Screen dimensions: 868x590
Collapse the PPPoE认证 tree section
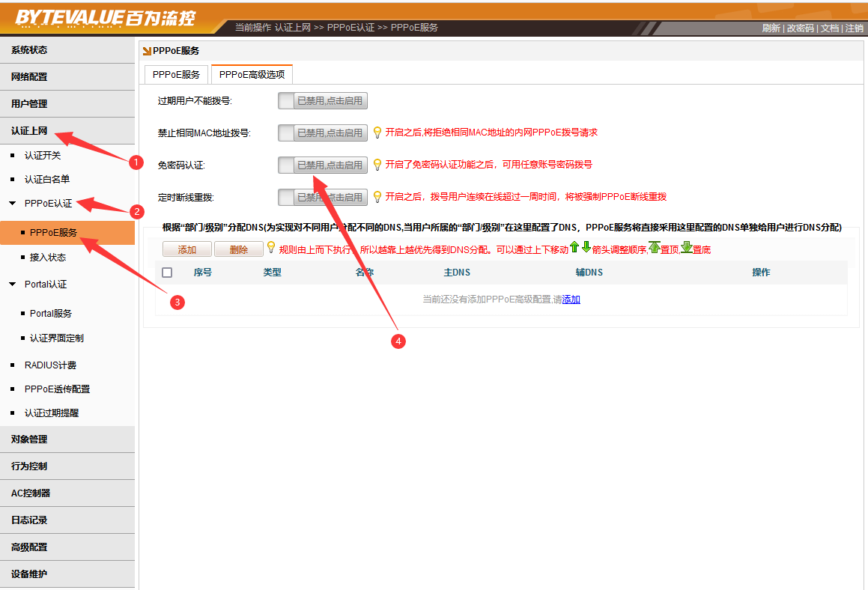[x=12, y=204]
